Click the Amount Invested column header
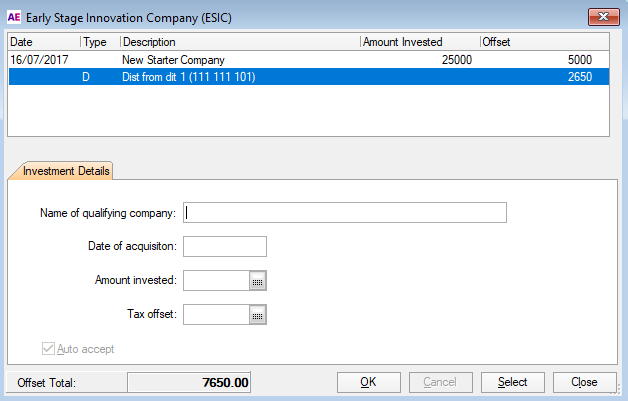This screenshot has height=401, width=628. (418, 42)
